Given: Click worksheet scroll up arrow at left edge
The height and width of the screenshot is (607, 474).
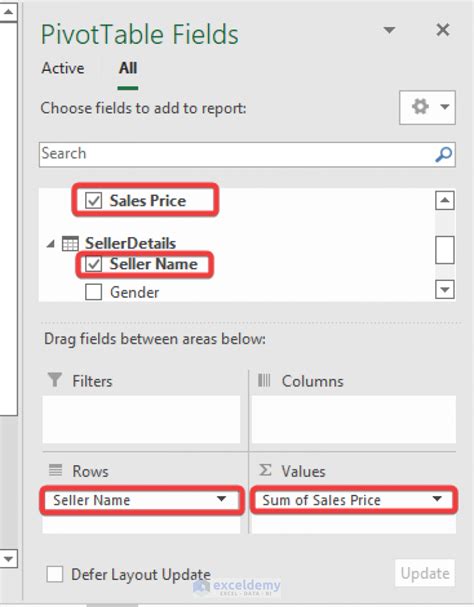Looking at the screenshot, I should click(8, 12).
